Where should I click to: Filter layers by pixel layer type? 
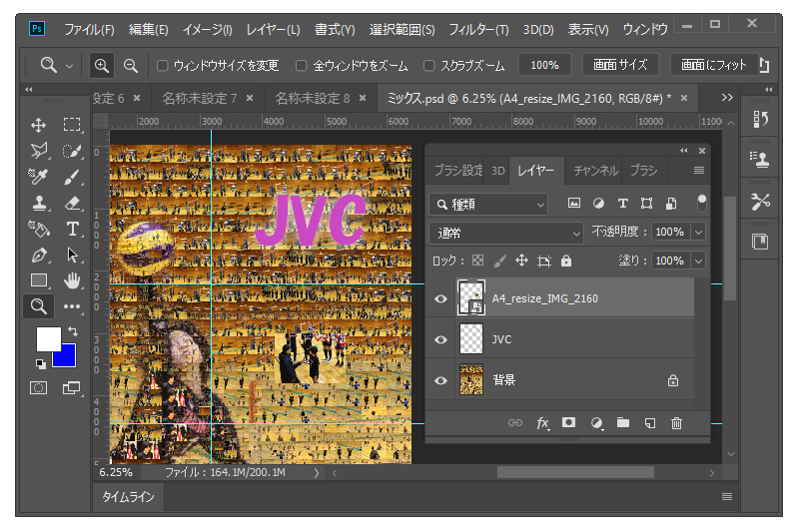tap(574, 204)
